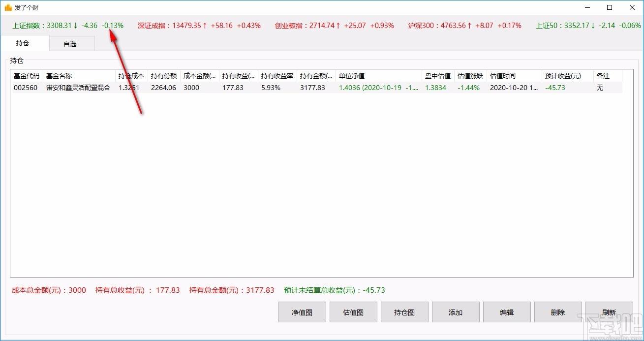
Task: Switch to the 自选 tab
Action: tap(71, 43)
